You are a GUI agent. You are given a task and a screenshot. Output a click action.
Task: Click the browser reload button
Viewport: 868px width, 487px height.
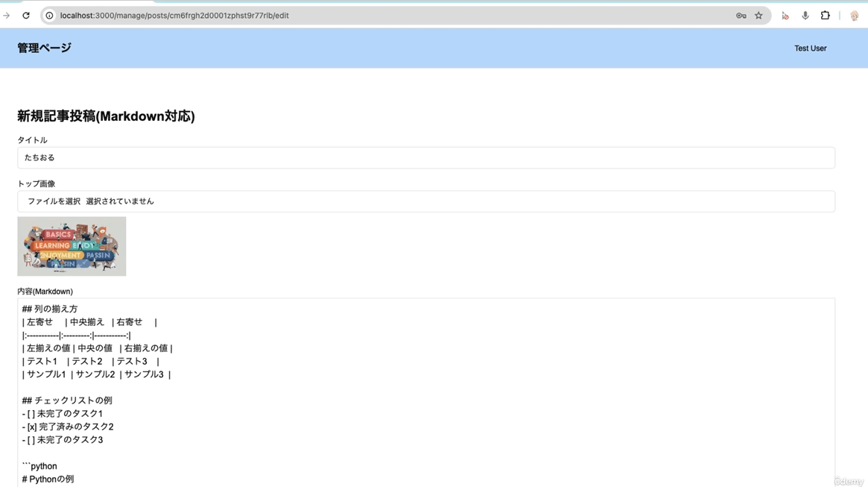[26, 16]
